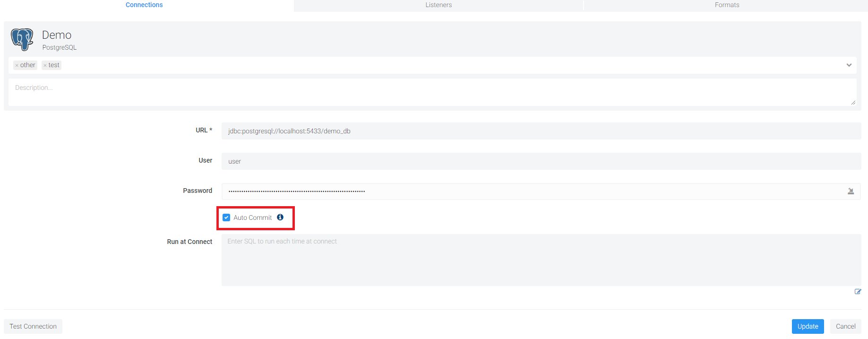
Task: Switch to the Connections tab
Action: [x=144, y=5]
